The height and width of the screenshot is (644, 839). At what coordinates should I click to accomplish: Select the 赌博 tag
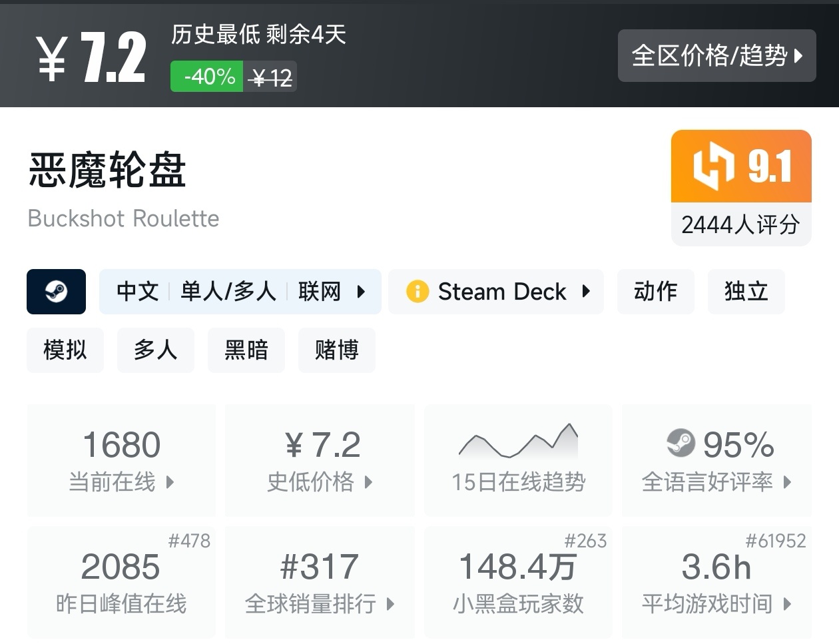[337, 350]
